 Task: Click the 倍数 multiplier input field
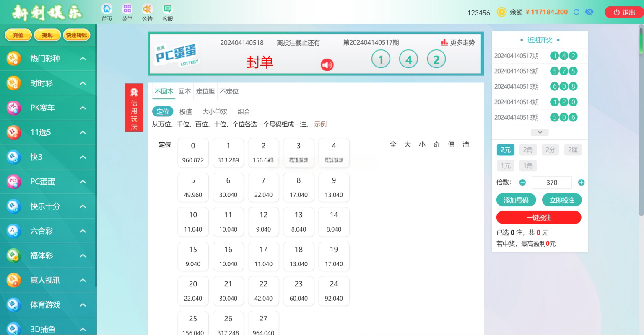tap(551, 183)
